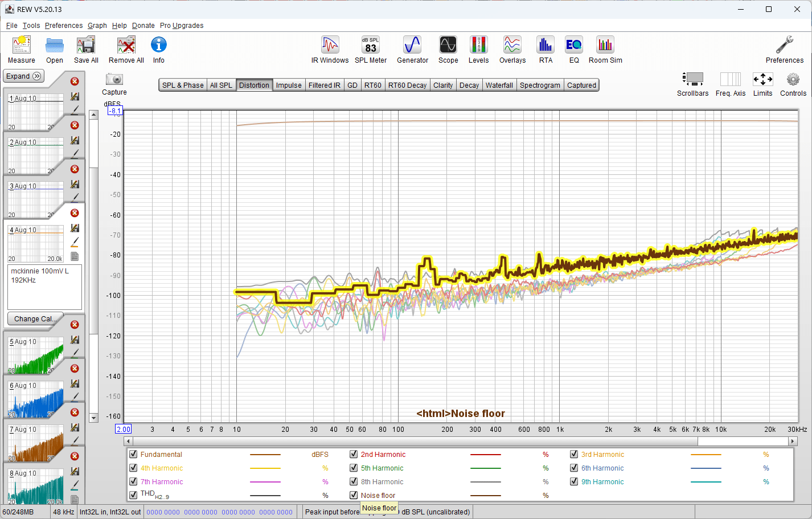Screen dimensions: 812x519
Task: Launch the Scope tool
Action: [448, 50]
